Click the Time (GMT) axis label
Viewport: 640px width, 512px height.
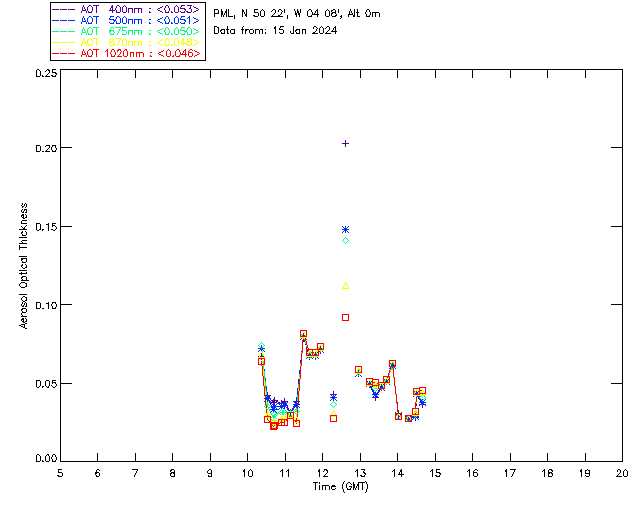tap(340, 486)
